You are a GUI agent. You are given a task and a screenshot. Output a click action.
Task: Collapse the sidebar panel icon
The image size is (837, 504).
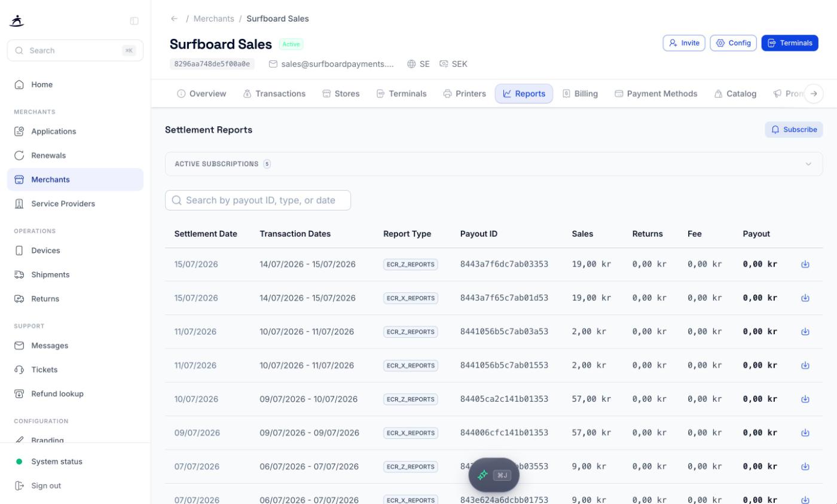point(134,21)
